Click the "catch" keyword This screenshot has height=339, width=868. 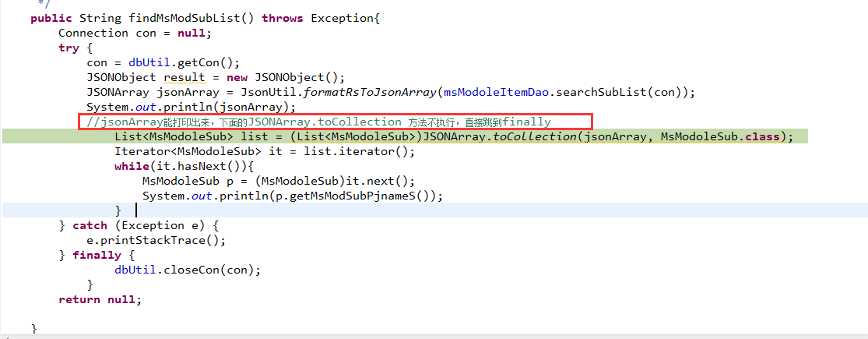[90, 225]
